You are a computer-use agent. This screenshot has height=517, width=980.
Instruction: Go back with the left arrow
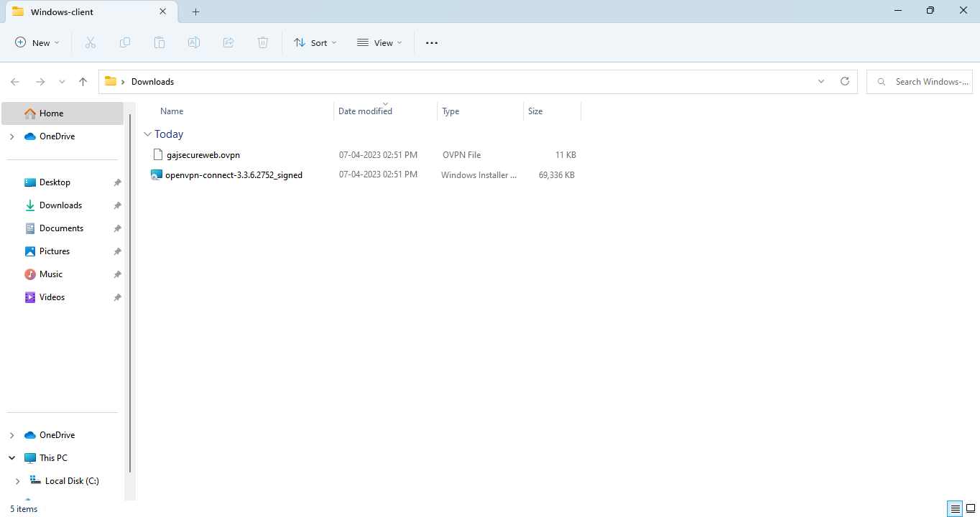coord(15,82)
